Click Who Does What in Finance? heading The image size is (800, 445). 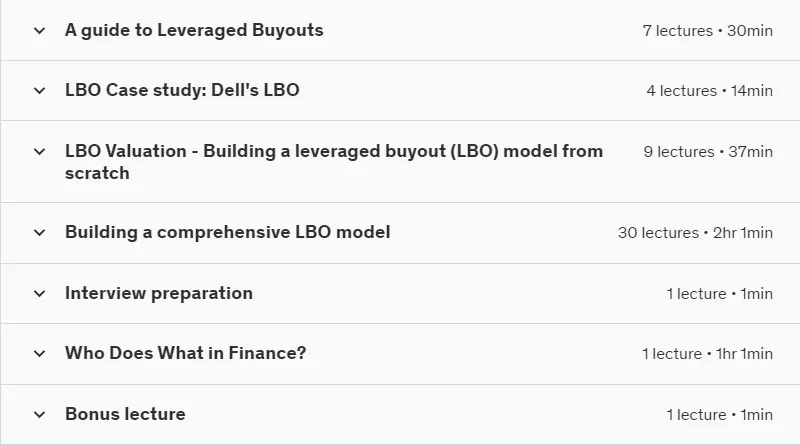185,353
